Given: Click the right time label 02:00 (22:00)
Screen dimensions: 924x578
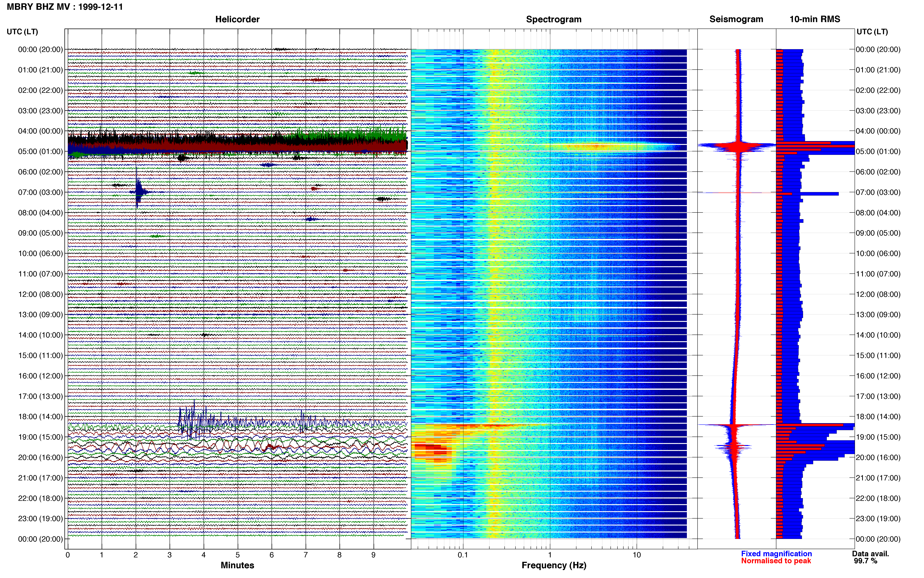Looking at the screenshot, I should (878, 90).
